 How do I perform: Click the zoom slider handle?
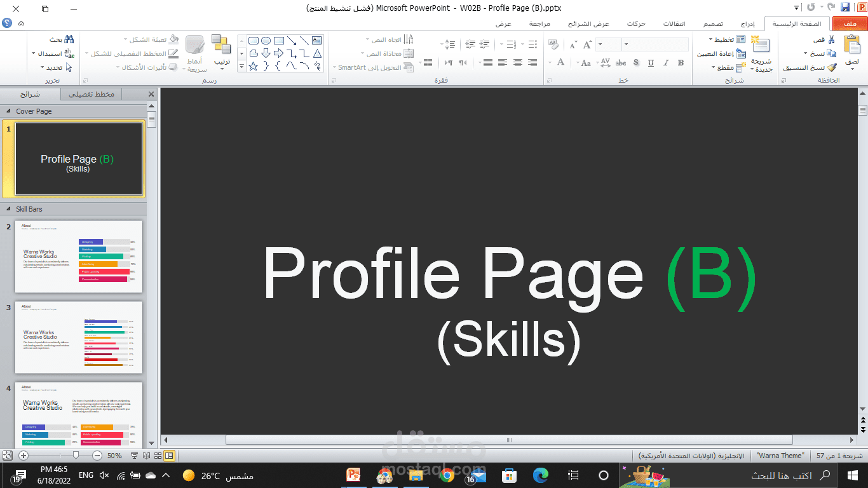pyautogui.click(x=76, y=456)
